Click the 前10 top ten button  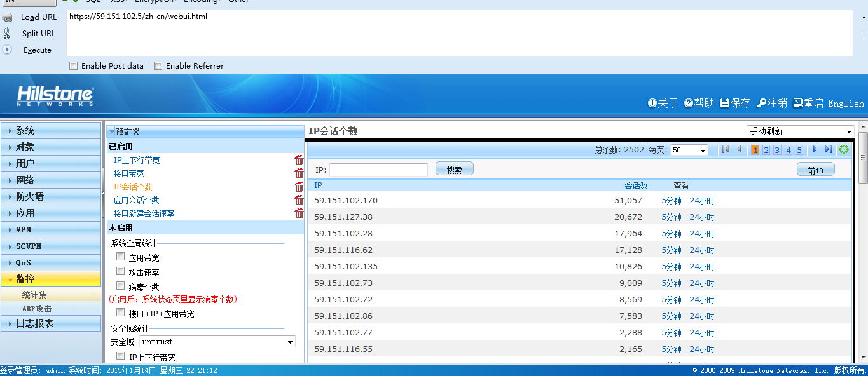click(x=816, y=170)
